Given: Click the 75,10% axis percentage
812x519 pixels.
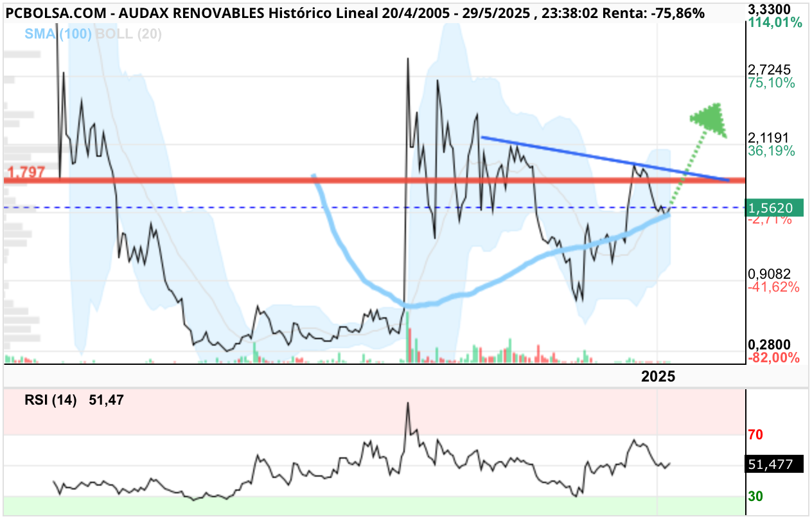Looking at the screenshot, I should pyautogui.click(x=772, y=83).
